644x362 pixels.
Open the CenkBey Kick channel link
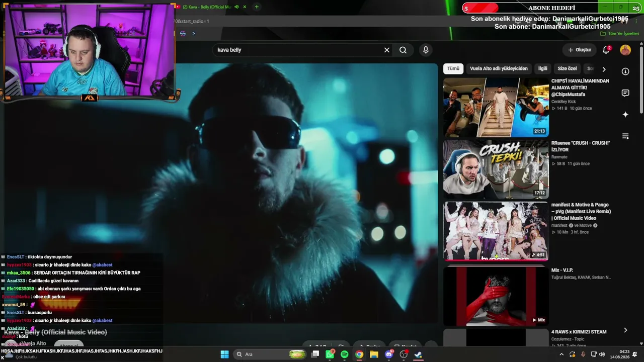coord(563,102)
